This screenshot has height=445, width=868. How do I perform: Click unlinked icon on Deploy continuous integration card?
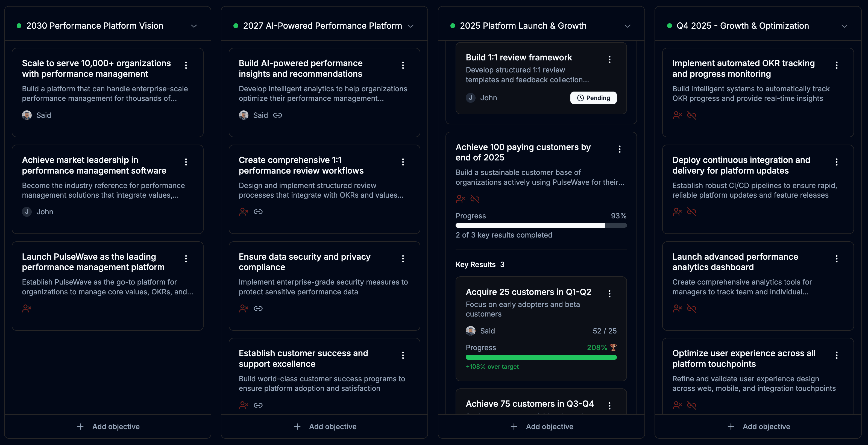pyautogui.click(x=691, y=212)
